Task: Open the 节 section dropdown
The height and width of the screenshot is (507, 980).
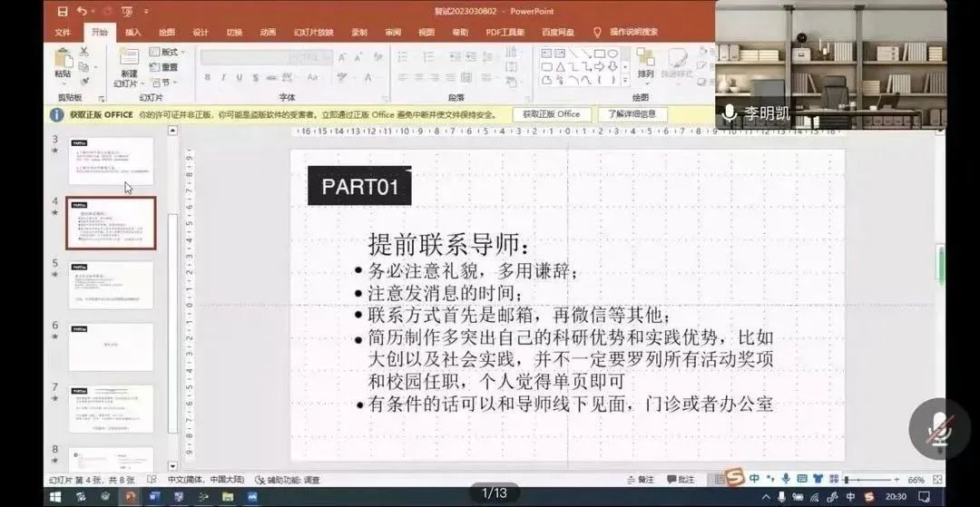Action: [164, 83]
